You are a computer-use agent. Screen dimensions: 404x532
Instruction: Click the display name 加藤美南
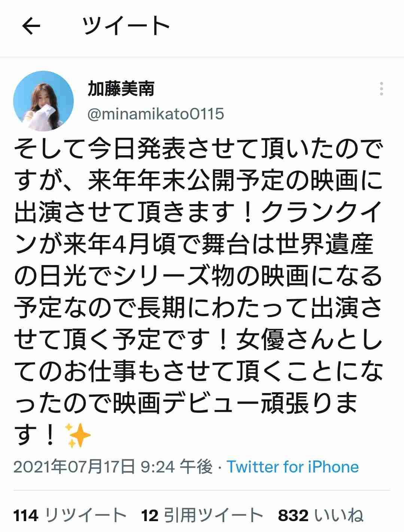tap(121, 89)
